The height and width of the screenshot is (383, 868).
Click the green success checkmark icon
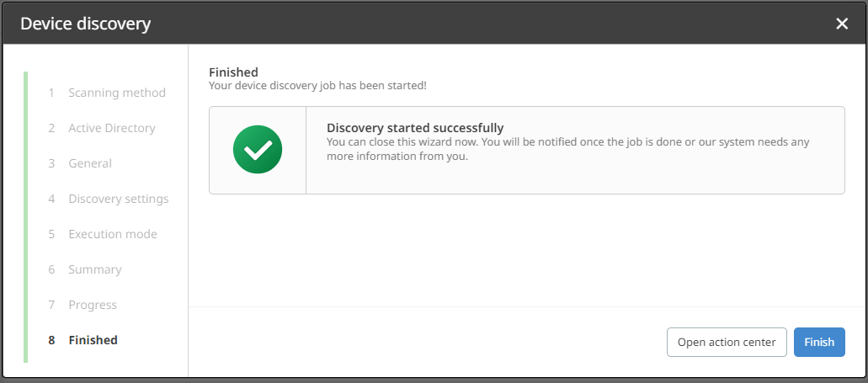tap(257, 151)
